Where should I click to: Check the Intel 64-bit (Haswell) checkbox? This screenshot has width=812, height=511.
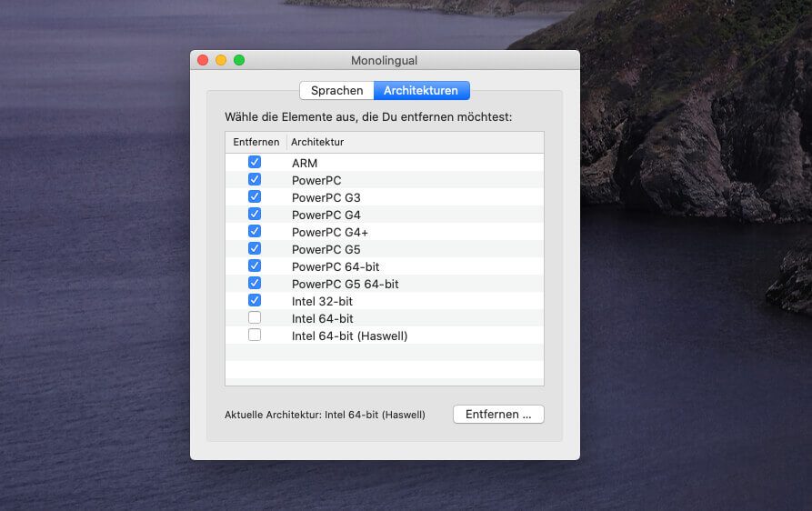point(255,335)
